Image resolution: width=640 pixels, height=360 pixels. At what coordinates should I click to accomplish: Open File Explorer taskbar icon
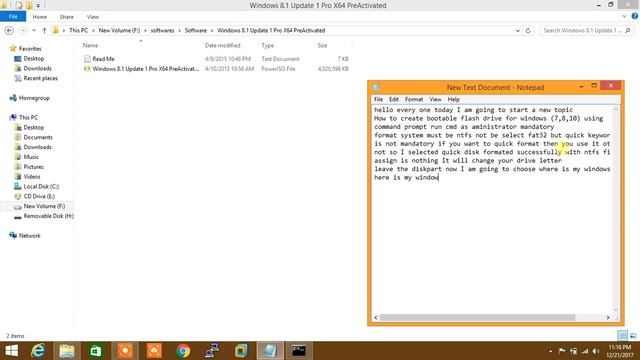click(x=67, y=351)
